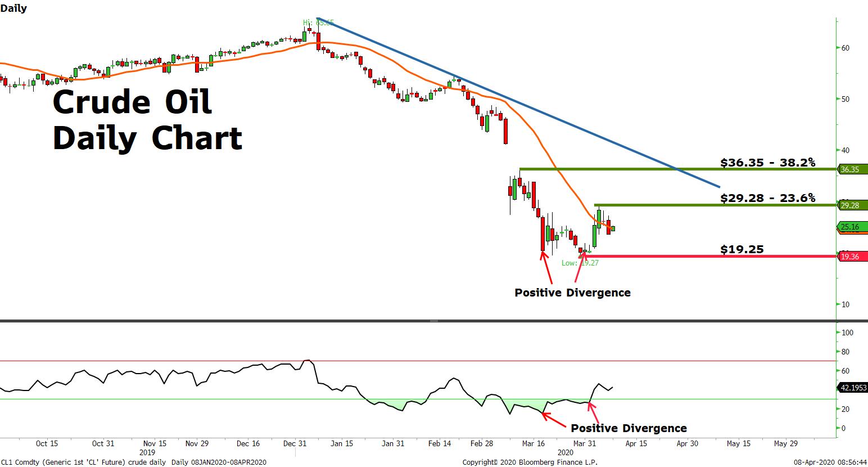Image resolution: width=868 pixels, height=467 pixels.
Task: Select the CL1 Comdty security description footer
Action: (x=134, y=462)
